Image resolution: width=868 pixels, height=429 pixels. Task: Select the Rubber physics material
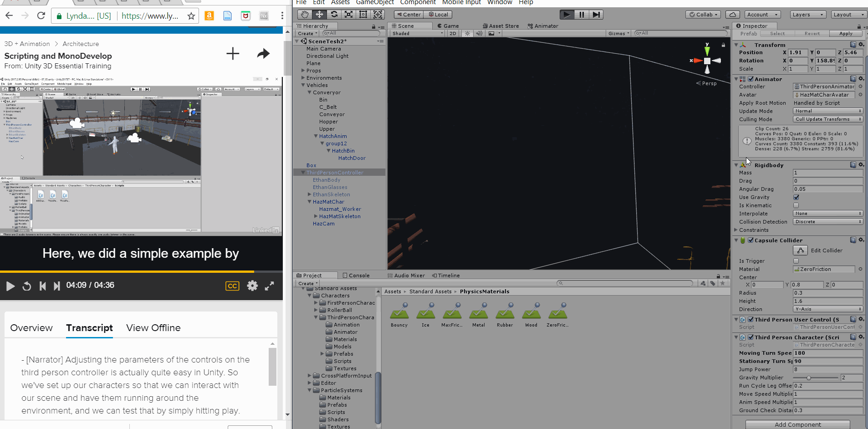click(505, 315)
